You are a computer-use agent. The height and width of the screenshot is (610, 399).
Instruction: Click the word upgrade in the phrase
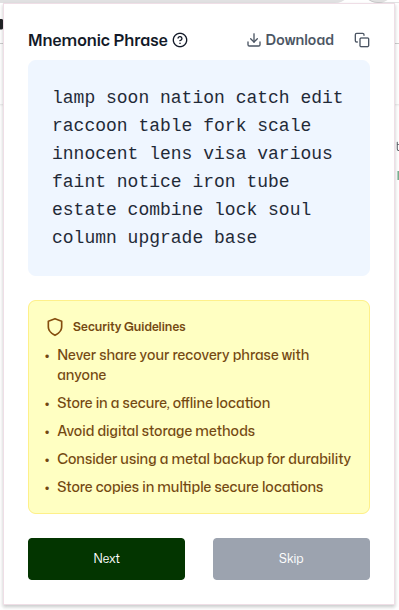(x=165, y=238)
